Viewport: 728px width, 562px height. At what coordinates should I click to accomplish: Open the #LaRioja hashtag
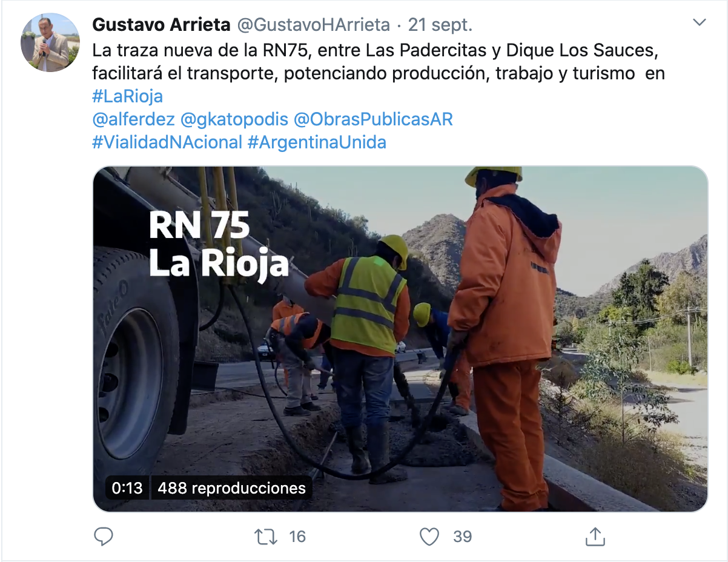[x=128, y=96]
